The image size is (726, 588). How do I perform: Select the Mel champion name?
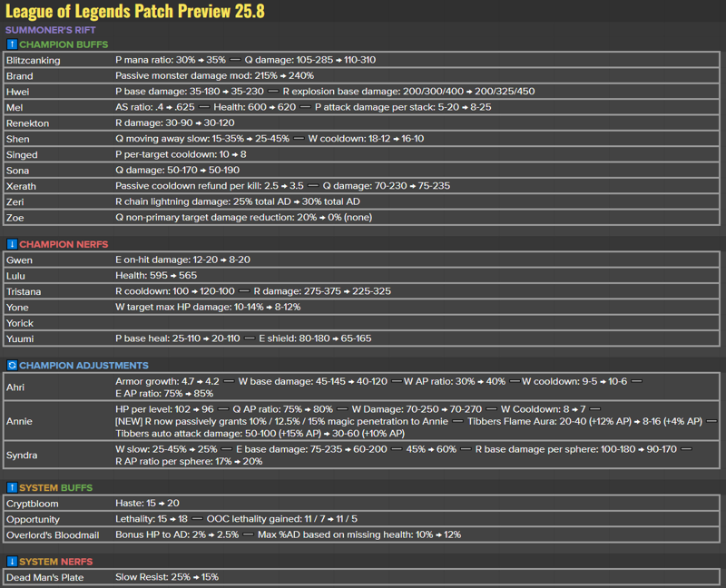coord(15,107)
